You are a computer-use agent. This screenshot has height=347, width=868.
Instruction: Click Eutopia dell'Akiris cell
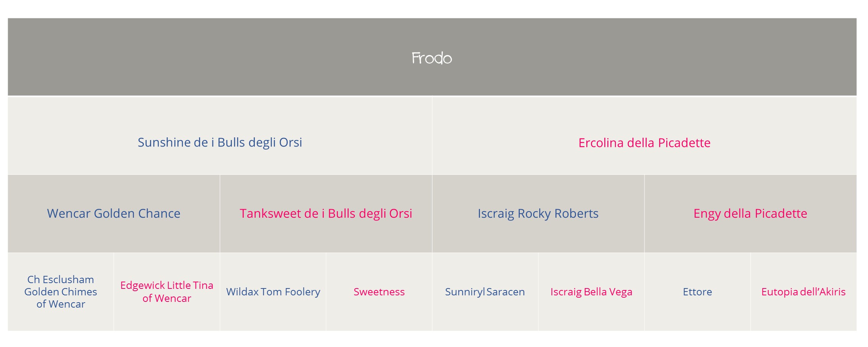pos(804,292)
